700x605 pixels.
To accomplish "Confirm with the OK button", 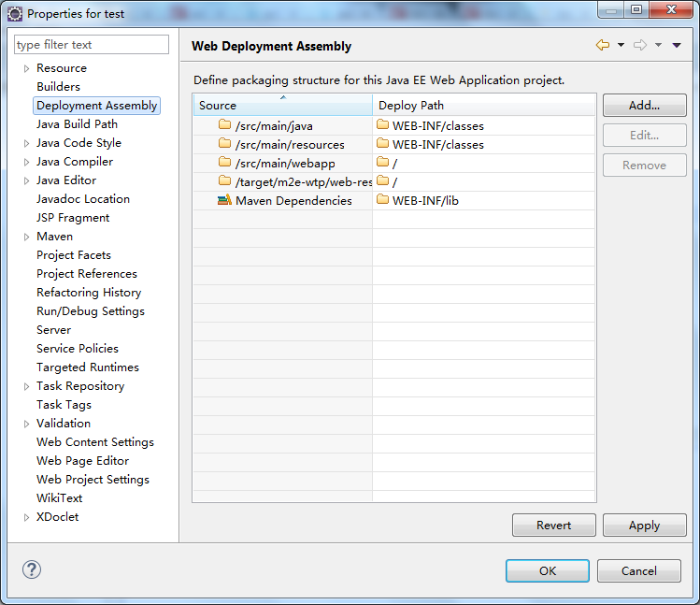I will pos(548,570).
